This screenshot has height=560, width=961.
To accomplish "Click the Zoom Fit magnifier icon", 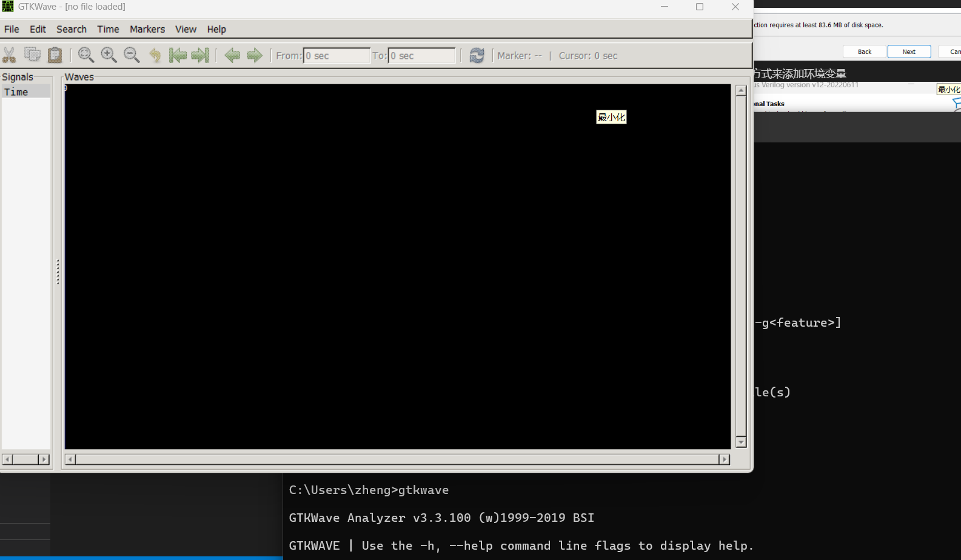I will (x=86, y=55).
